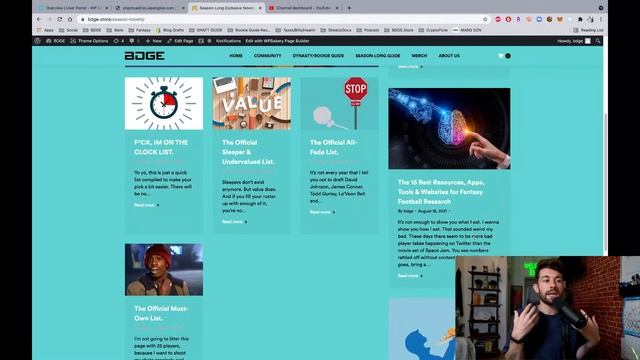This screenshot has width=640, height=360.
Task: Open the Extensions puzzle-piece icon
Action: (x=580, y=19)
